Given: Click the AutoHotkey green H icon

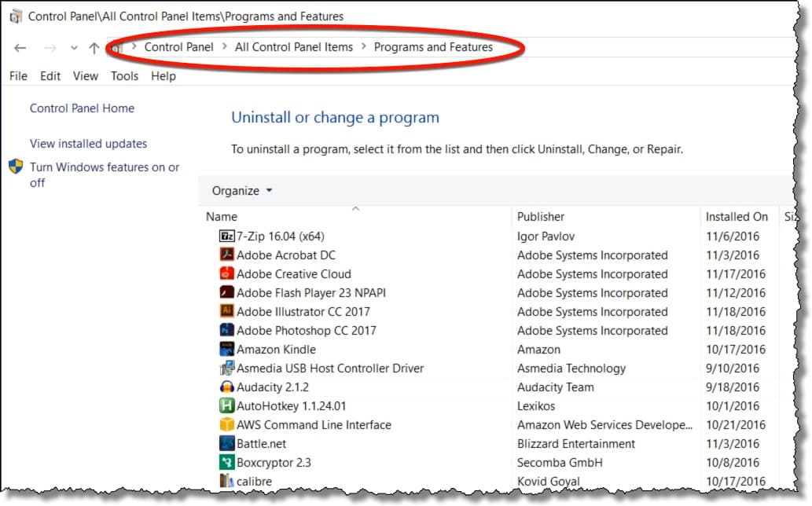Looking at the screenshot, I should click(226, 405).
